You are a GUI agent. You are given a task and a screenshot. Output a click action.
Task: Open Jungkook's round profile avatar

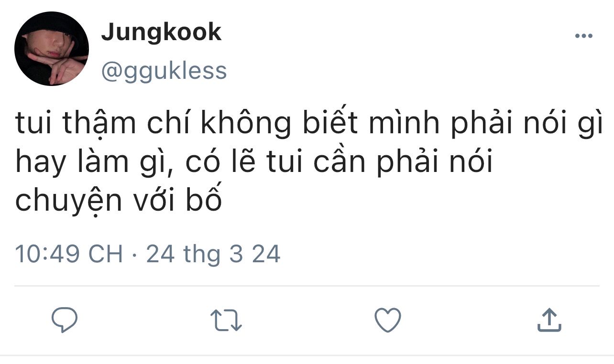[x=52, y=49]
